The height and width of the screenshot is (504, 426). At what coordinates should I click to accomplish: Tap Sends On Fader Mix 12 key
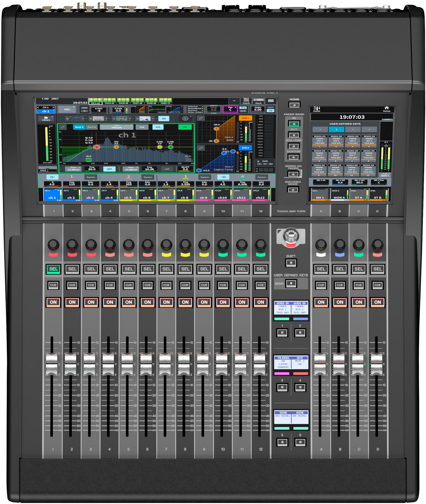[x=368, y=169]
